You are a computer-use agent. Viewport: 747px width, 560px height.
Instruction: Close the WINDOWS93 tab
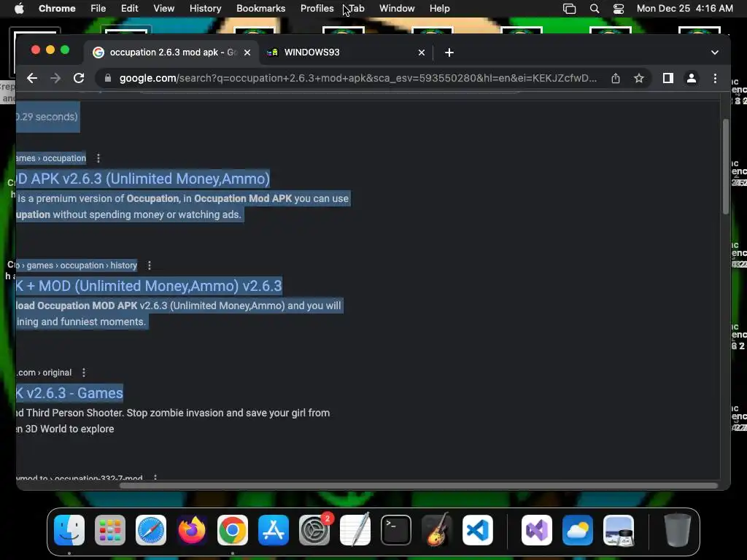(x=421, y=52)
